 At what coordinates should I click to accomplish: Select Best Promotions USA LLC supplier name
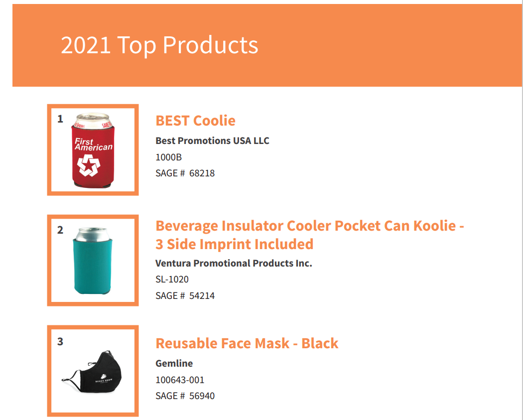tap(212, 140)
